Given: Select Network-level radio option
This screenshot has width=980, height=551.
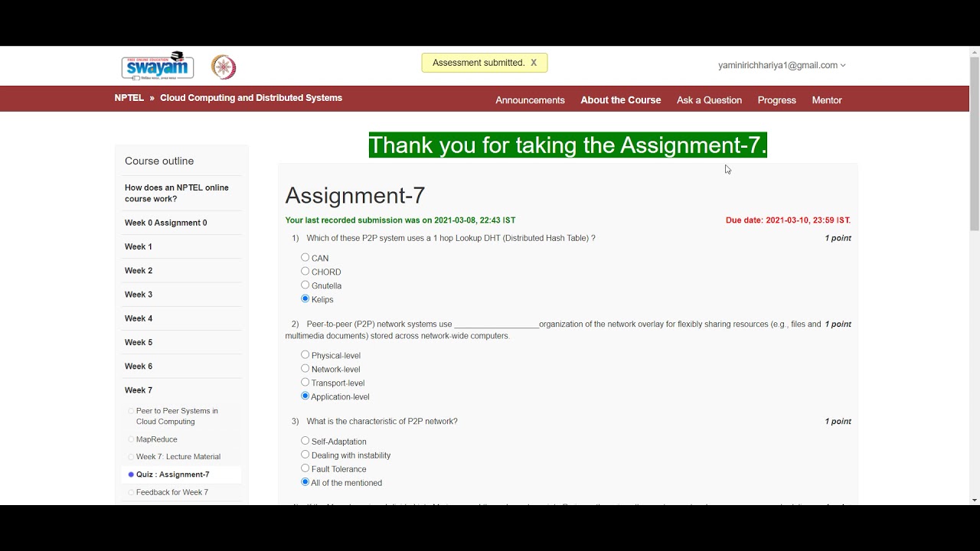Looking at the screenshot, I should [305, 368].
